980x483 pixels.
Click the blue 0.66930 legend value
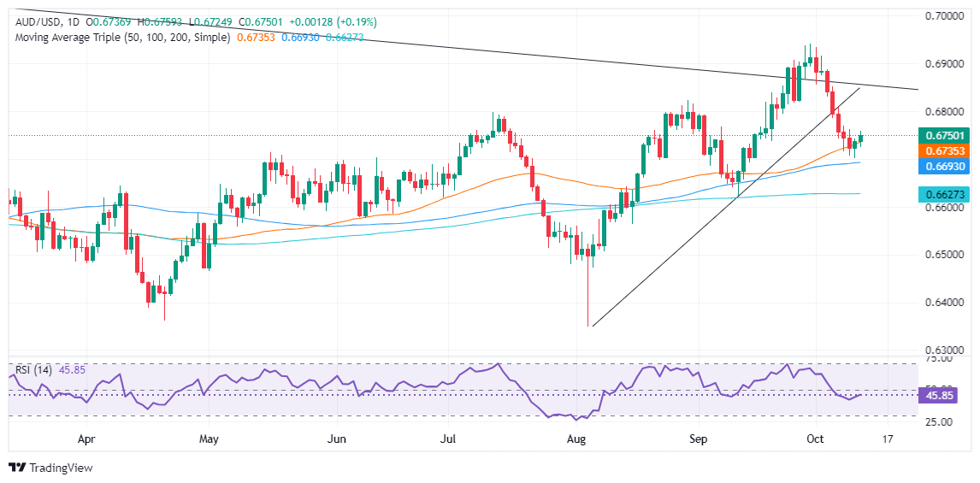tap(300, 38)
